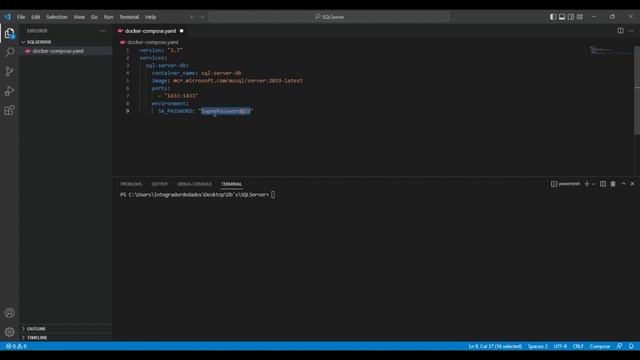Open the launch profile dropdown arrow

pyautogui.click(x=593, y=184)
